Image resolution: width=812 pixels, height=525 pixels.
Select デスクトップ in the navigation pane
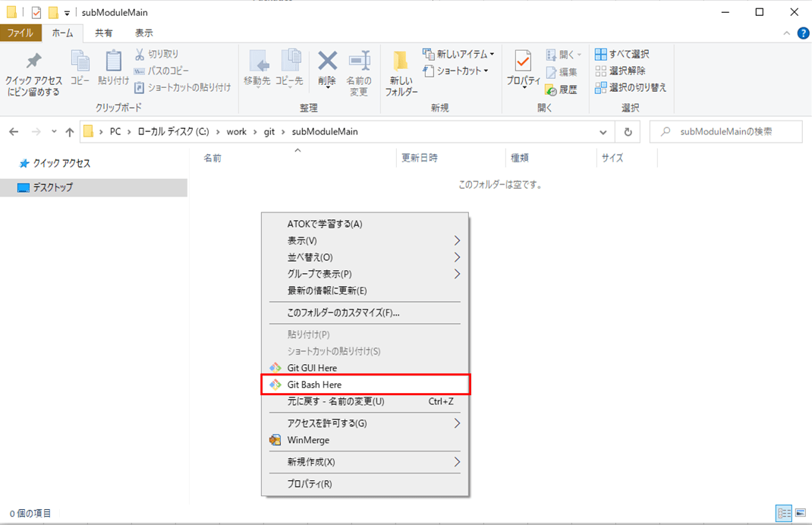click(x=52, y=187)
